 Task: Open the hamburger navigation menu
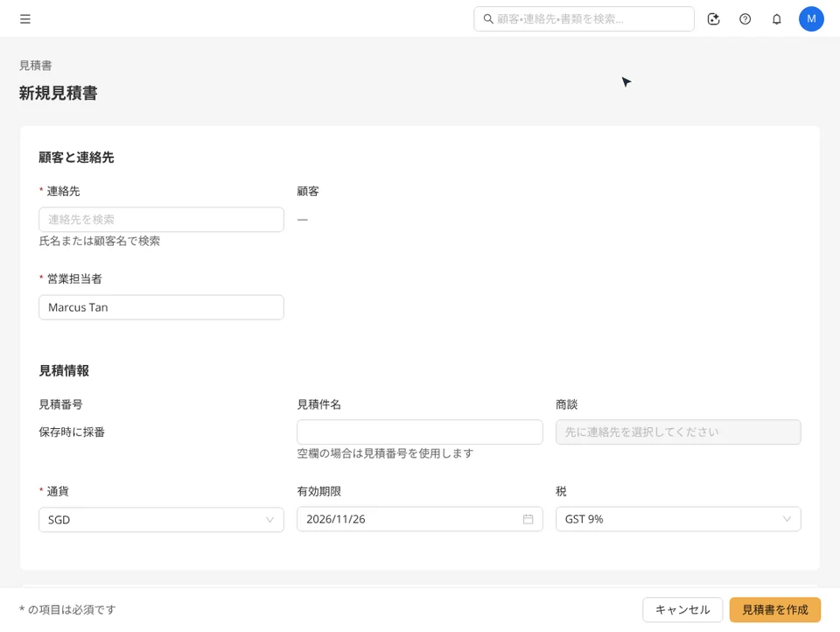[25, 19]
